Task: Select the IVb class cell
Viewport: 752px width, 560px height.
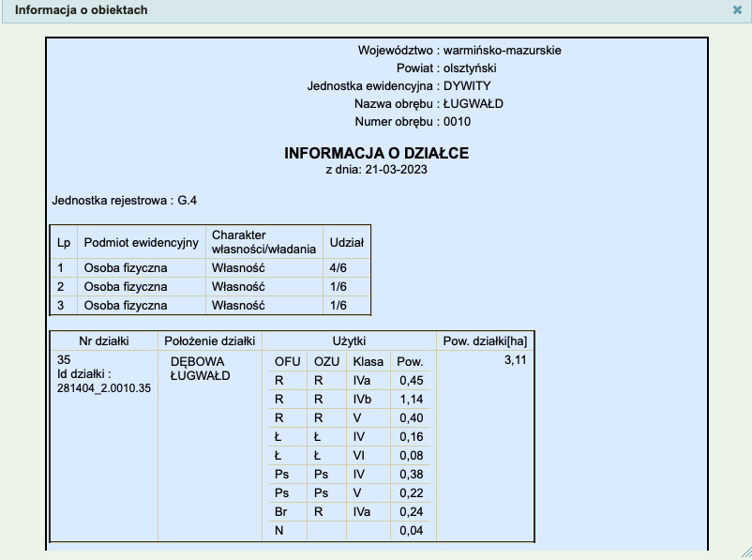Action: coord(363,399)
